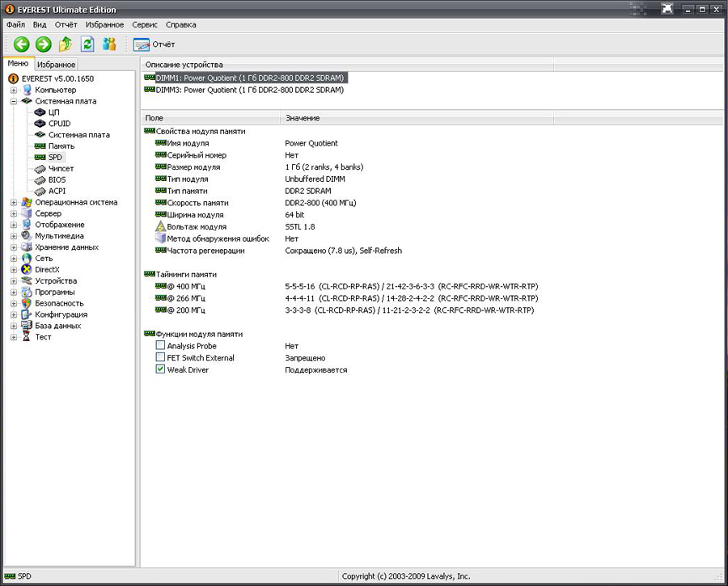
Task: Collapse the Системная плата tree node
Action: pos(14,101)
